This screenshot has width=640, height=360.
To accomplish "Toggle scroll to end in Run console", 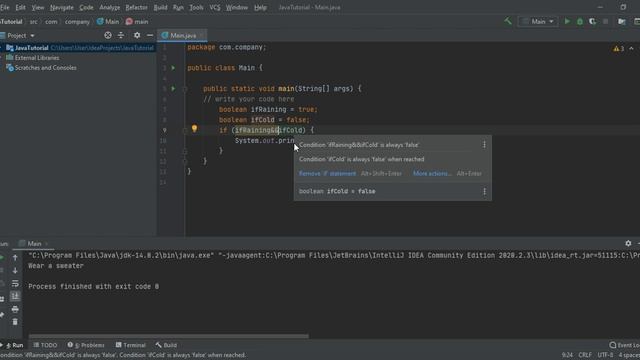I will 15,296.
